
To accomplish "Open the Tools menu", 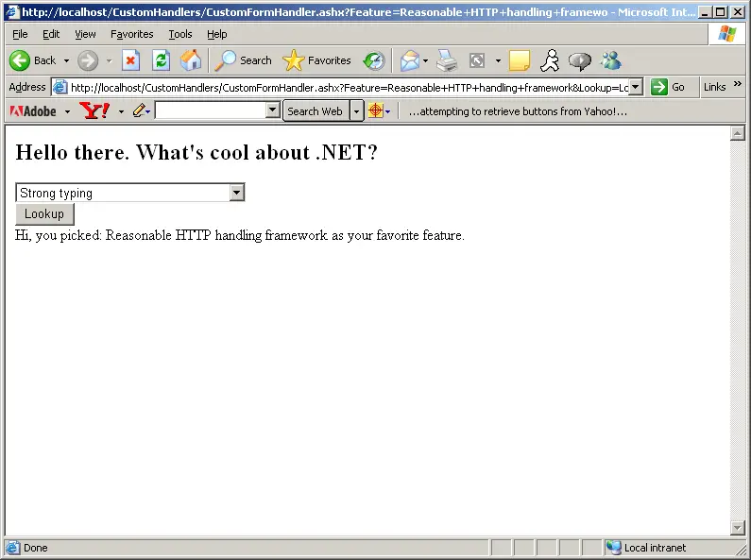I will coord(180,34).
